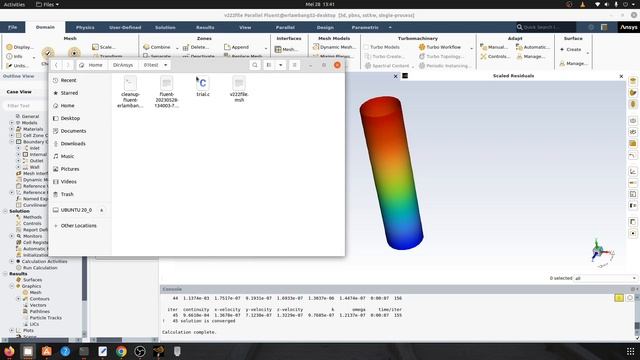Click Surface Create

(571, 49)
